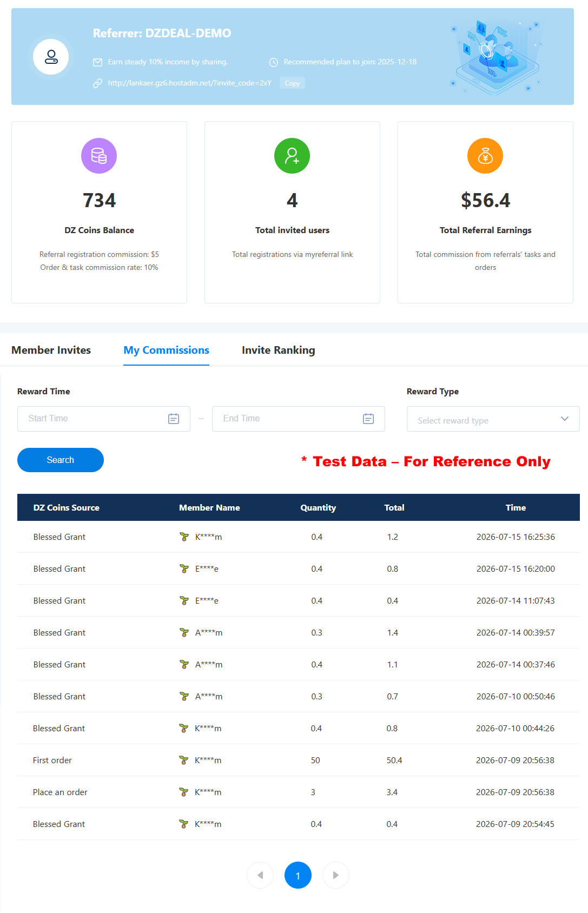
Task: Click the invite link chain icon
Action: point(97,83)
